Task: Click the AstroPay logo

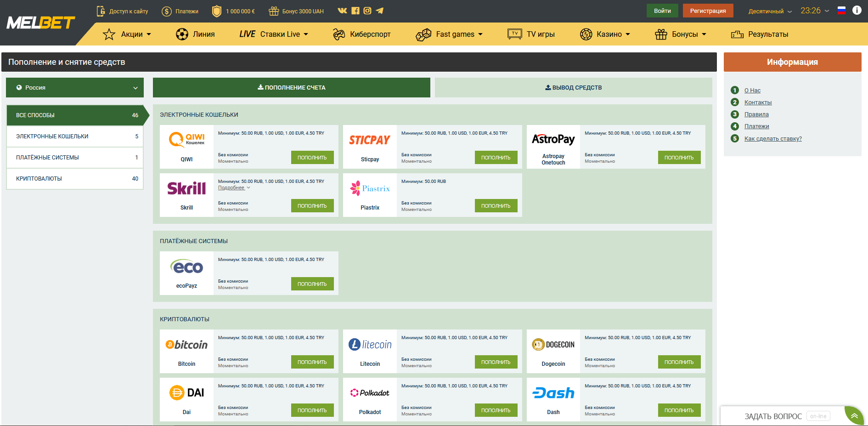Action: pos(553,139)
